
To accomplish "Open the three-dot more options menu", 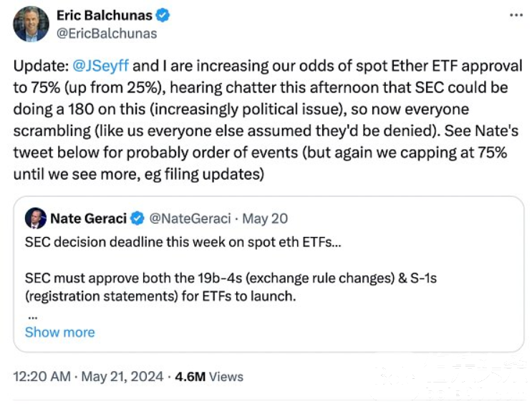I will (516, 15).
